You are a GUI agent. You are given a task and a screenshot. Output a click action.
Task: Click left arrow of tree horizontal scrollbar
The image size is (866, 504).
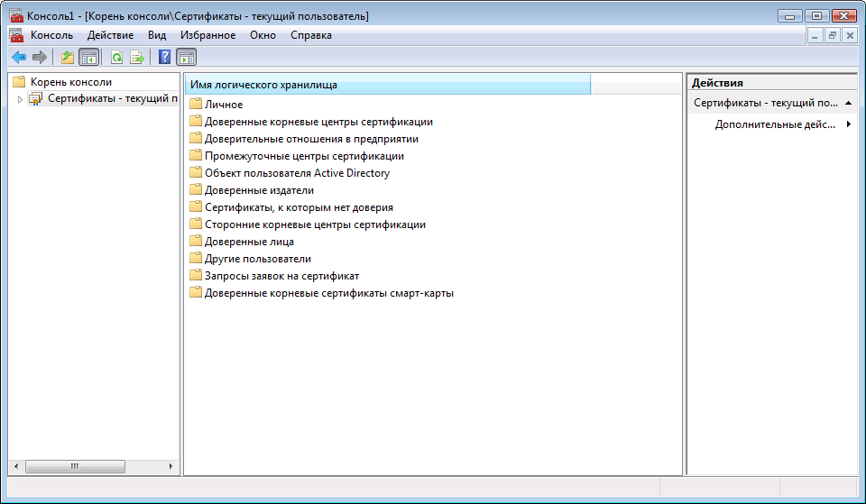coord(16,466)
